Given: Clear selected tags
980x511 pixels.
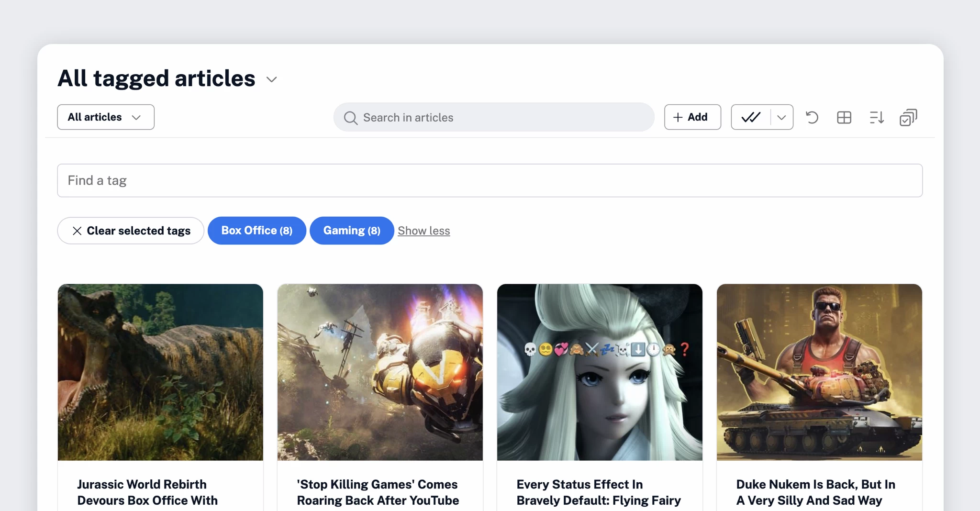Looking at the screenshot, I should tap(131, 231).
